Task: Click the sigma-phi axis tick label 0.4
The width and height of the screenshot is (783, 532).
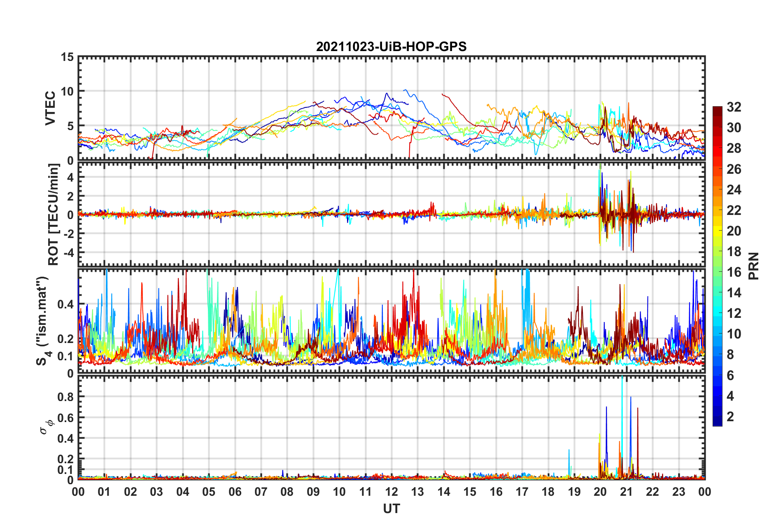Action: point(65,439)
